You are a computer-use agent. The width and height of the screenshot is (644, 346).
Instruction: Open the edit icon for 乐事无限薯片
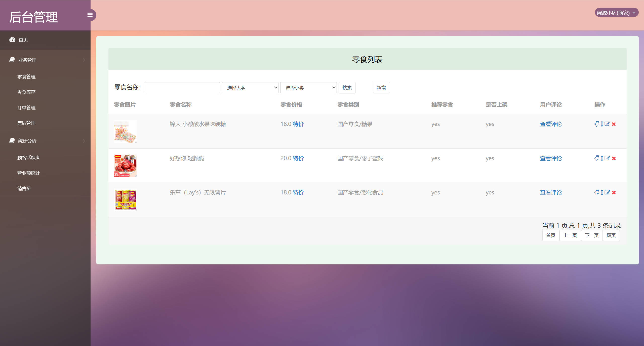pos(607,193)
